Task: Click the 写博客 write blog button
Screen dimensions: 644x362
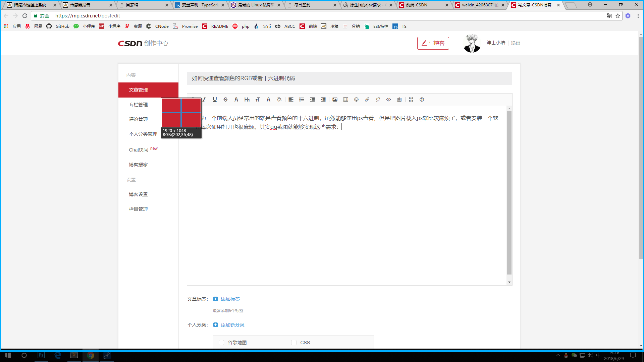Action: click(433, 43)
